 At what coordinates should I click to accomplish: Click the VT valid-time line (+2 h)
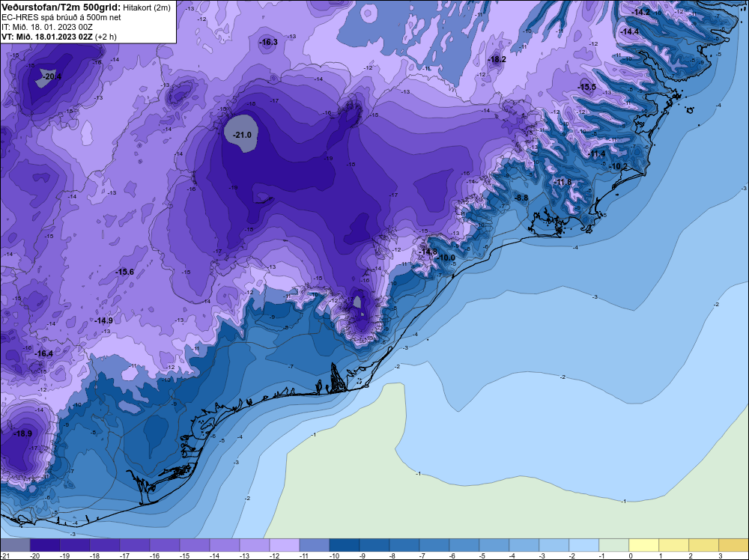[x=58, y=36]
